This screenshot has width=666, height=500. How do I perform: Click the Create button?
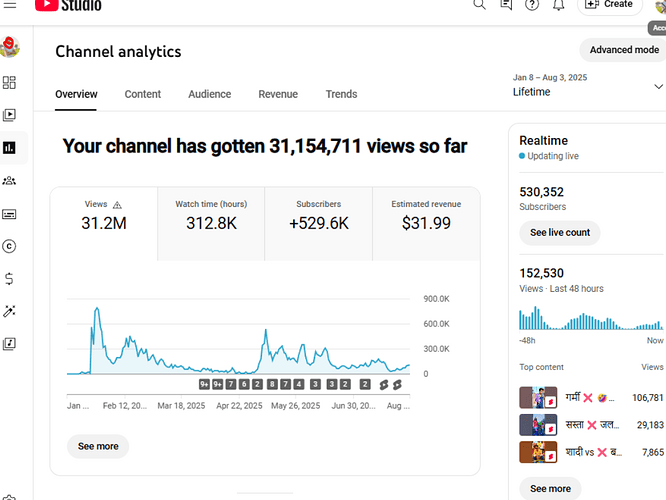pyautogui.click(x=608, y=5)
